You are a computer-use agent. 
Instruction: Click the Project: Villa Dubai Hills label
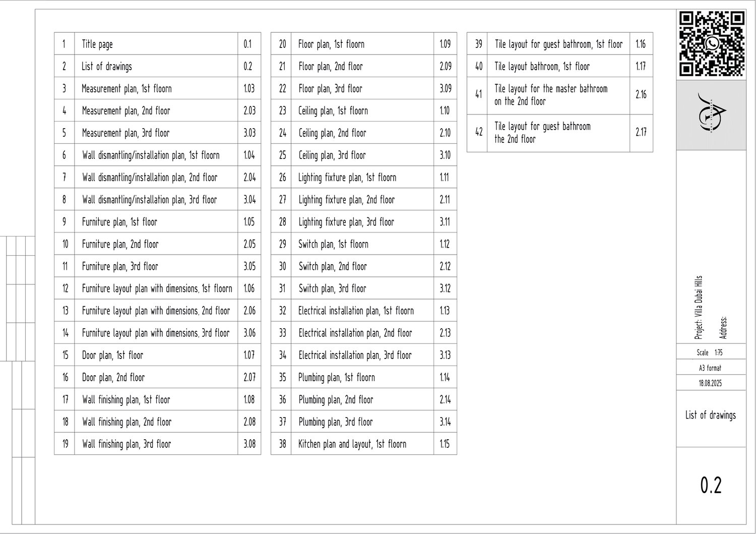pyautogui.click(x=699, y=308)
